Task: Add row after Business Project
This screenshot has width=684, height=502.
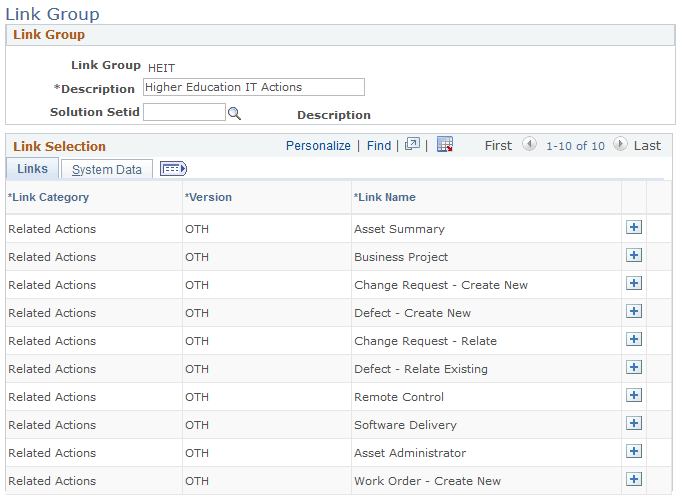Action: pos(634,255)
